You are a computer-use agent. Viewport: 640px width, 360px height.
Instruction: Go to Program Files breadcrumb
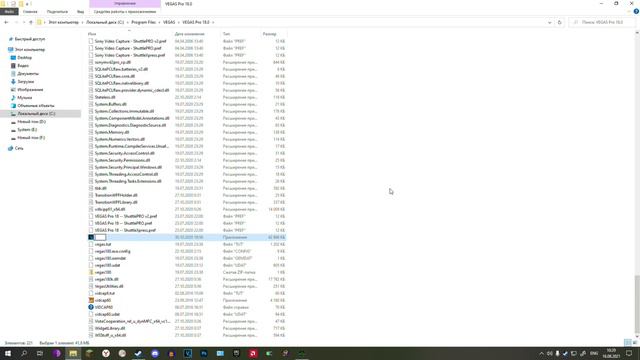pos(143,22)
